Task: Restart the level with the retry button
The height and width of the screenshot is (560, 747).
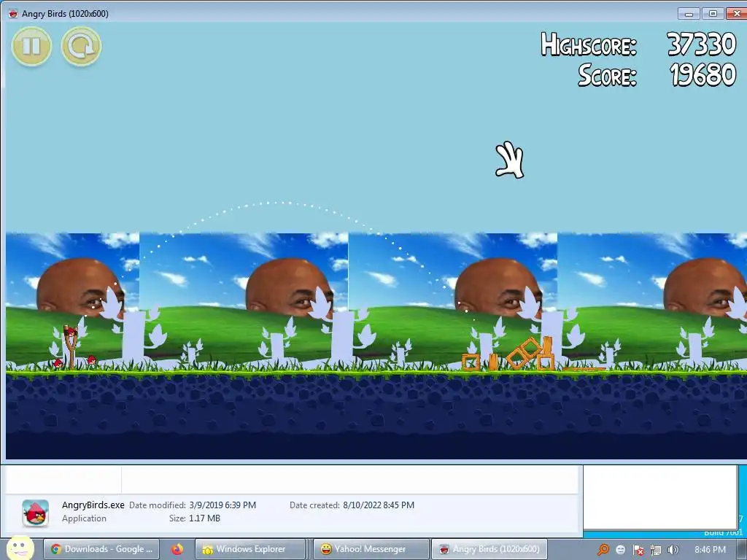Action: tap(81, 47)
